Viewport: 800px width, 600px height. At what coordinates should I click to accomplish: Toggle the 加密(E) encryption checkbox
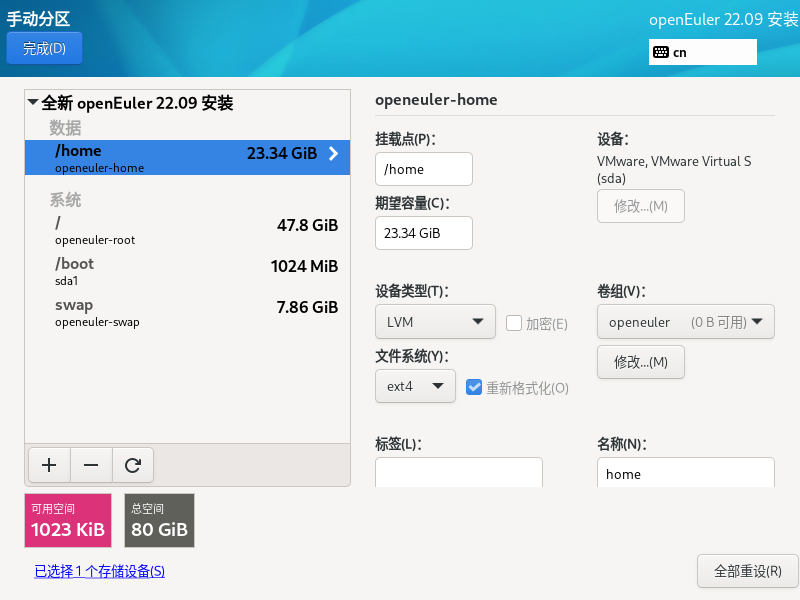point(514,323)
